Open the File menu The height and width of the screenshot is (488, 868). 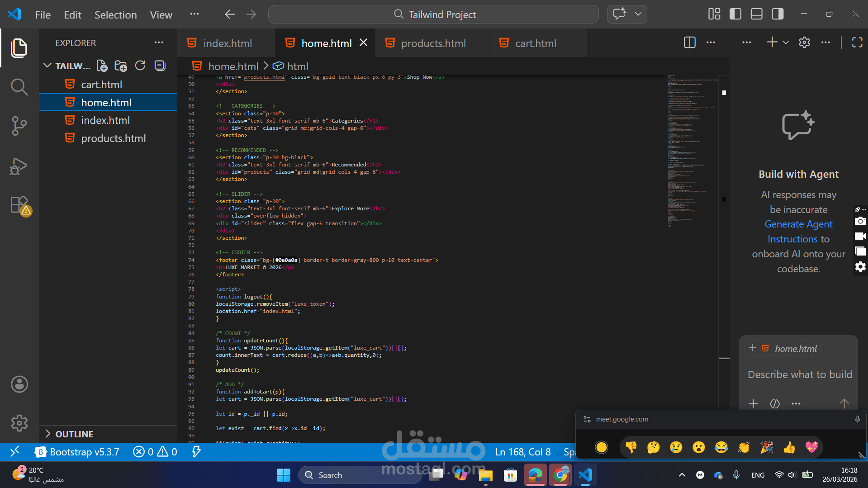tap(43, 15)
